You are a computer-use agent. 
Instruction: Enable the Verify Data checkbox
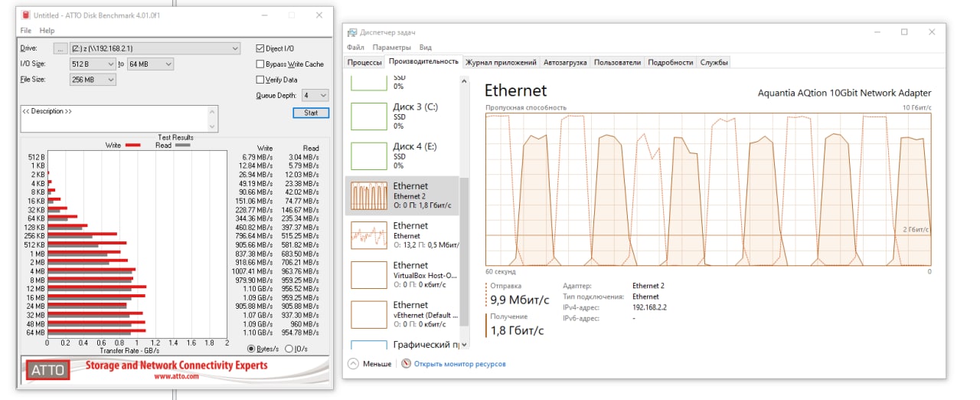(x=260, y=80)
